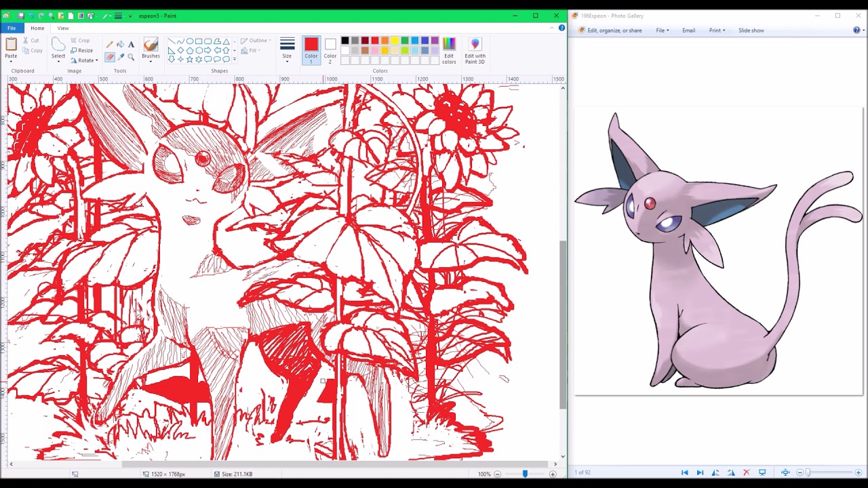868x488 pixels.
Task: Rotate photo counterclockwise in Photo Gallery
Action: click(x=715, y=472)
